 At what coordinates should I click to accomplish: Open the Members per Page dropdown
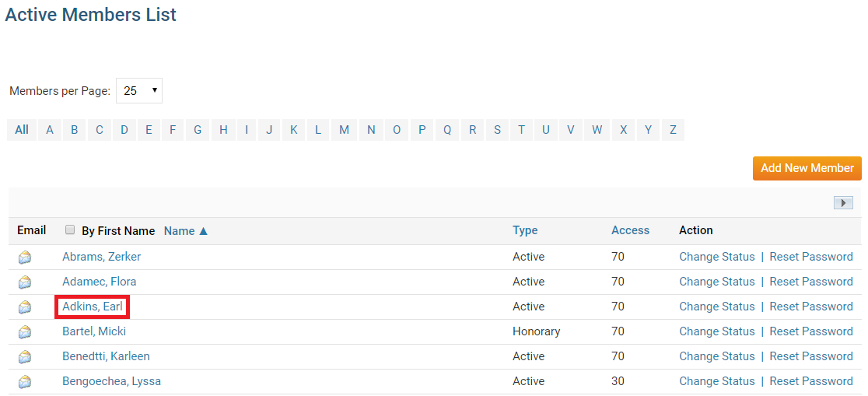click(x=139, y=91)
